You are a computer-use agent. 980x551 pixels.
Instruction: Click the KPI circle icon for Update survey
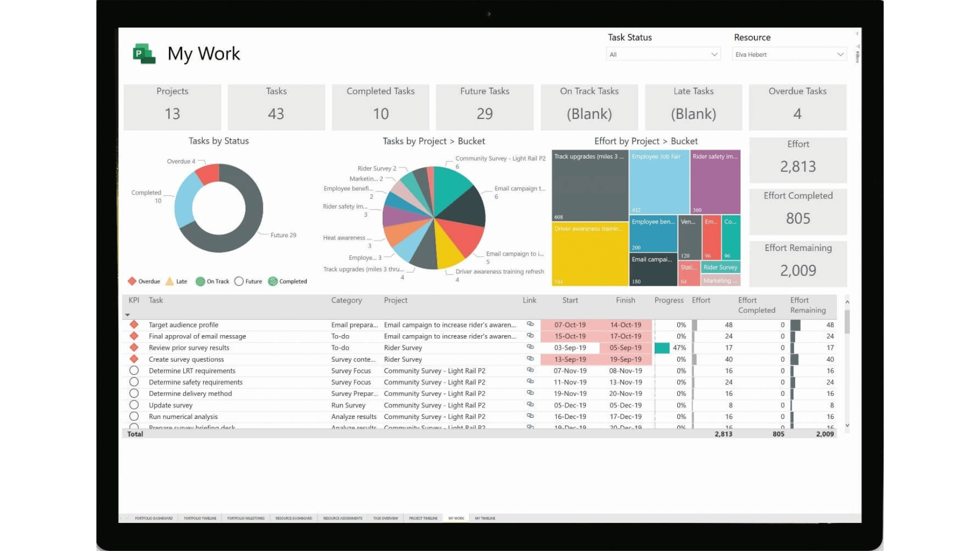133,405
